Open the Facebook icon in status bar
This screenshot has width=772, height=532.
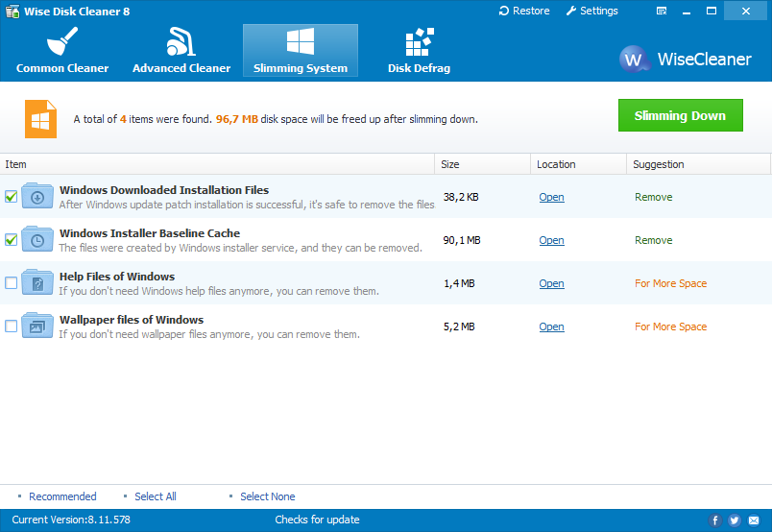pos(715,520)
